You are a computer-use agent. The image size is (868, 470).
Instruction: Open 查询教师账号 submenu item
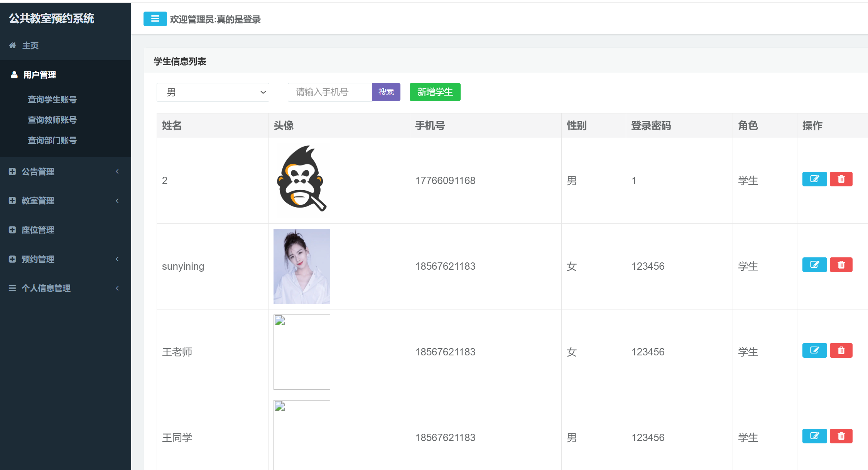pyautogui.click(x=52, y=120)
